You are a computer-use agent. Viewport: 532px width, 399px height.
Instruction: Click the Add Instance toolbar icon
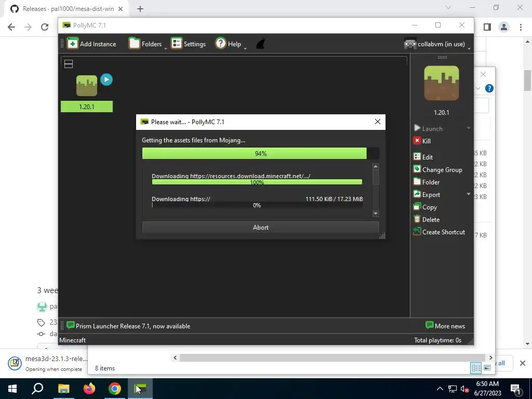pos(72,44)
